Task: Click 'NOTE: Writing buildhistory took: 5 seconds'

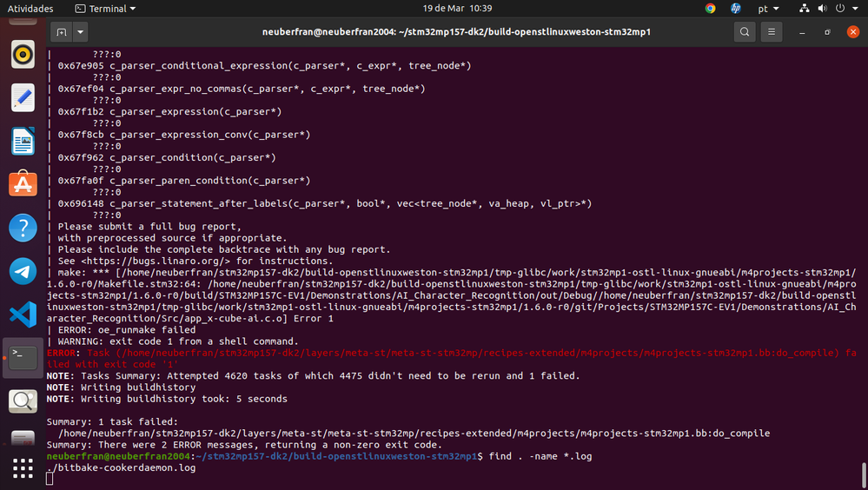Action: [x=167, y=399]
